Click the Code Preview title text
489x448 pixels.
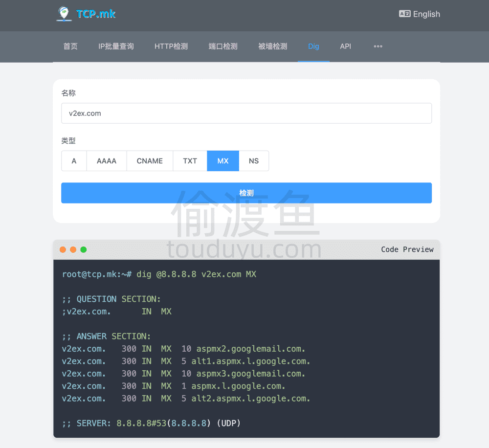click(407, 249)
